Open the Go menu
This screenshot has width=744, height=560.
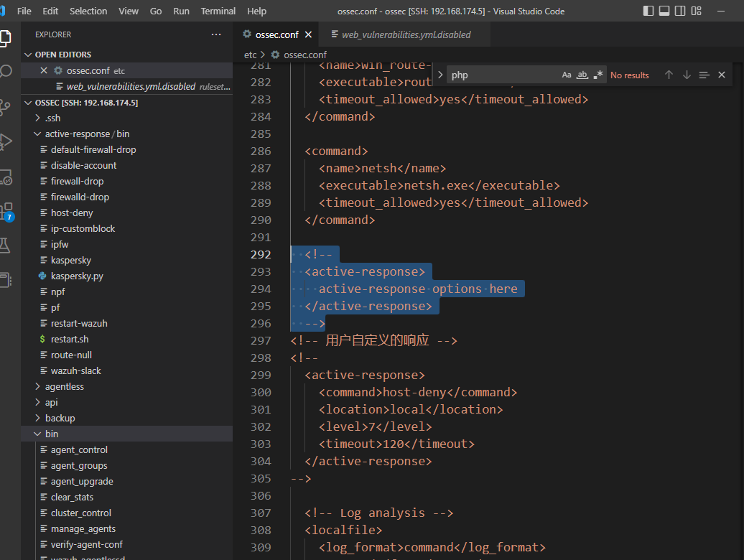tap(156, 11)
